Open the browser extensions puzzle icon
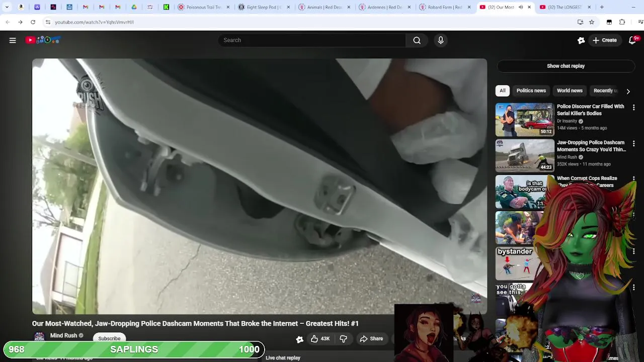 pos(622,22)
